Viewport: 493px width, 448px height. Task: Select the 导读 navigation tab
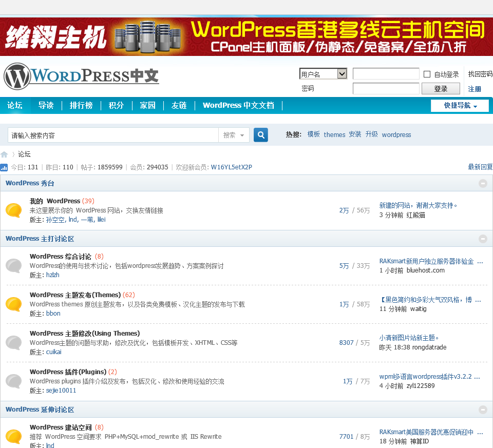[x=46, y=105]
